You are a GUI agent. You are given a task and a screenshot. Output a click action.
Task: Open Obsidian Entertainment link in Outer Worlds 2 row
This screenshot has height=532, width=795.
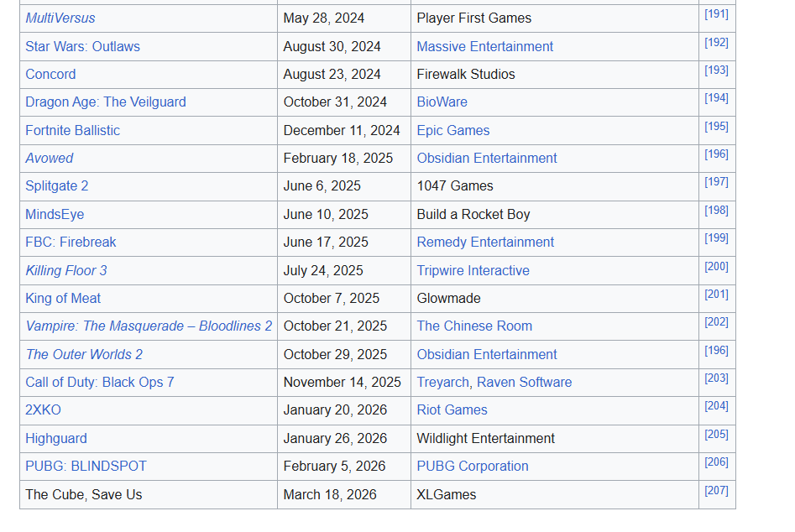(x=487, y=355)
